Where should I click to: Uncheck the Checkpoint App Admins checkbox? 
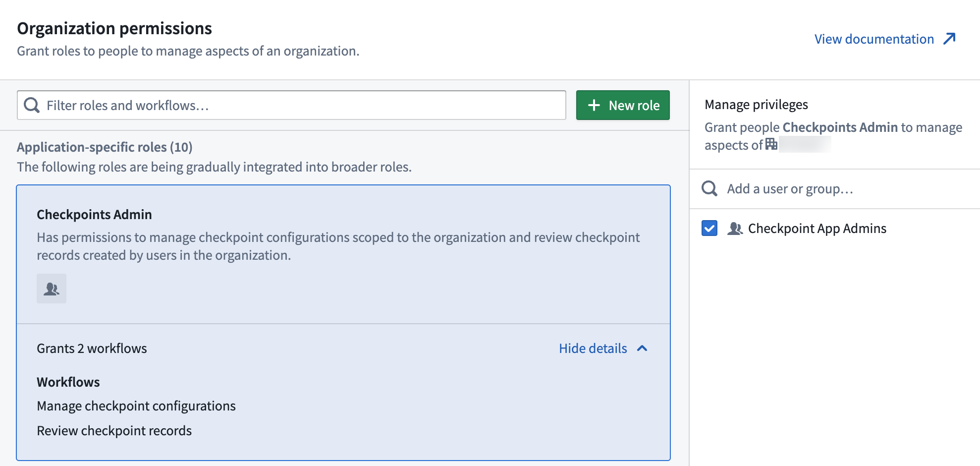point(709,228)
